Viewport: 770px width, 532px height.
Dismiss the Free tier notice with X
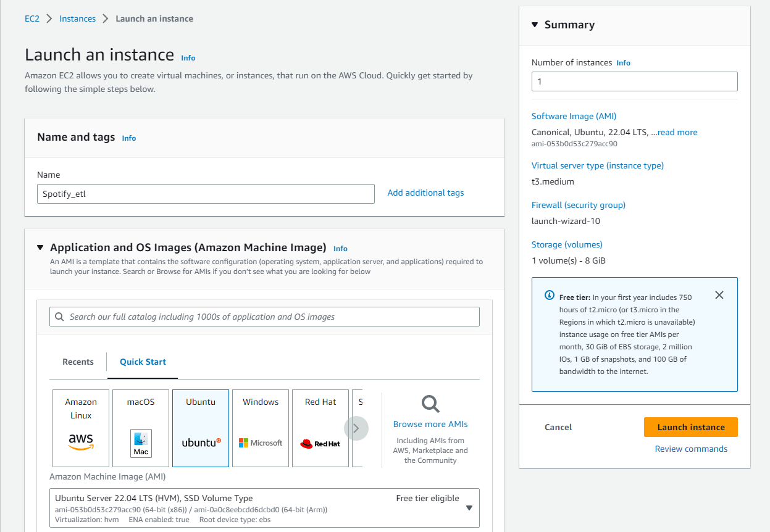(x=719, y=295)
